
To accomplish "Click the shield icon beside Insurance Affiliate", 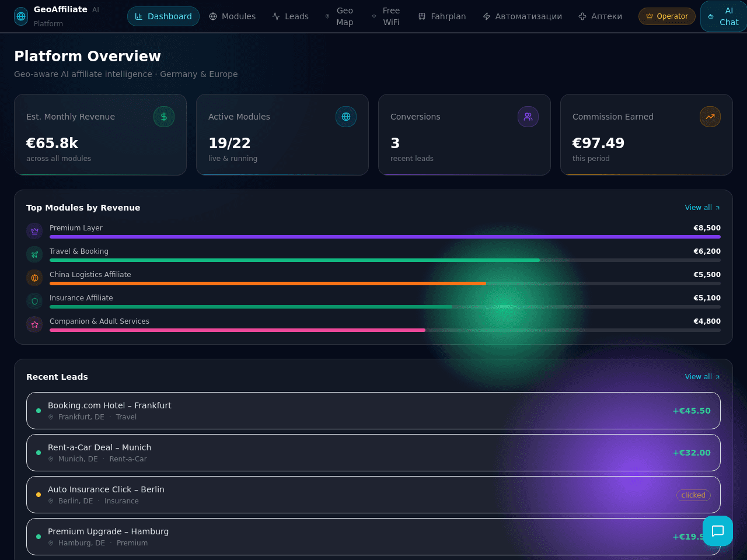I will 34,301.
